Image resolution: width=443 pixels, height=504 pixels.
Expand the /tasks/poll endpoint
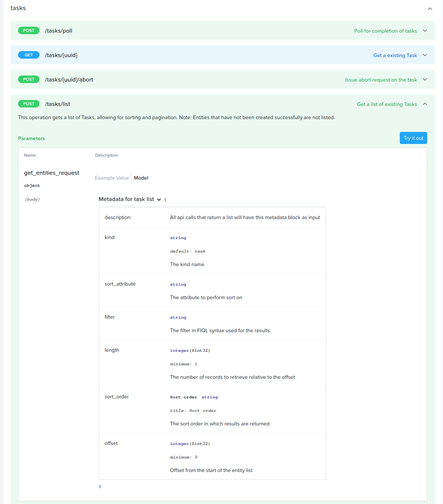[425, 31]
